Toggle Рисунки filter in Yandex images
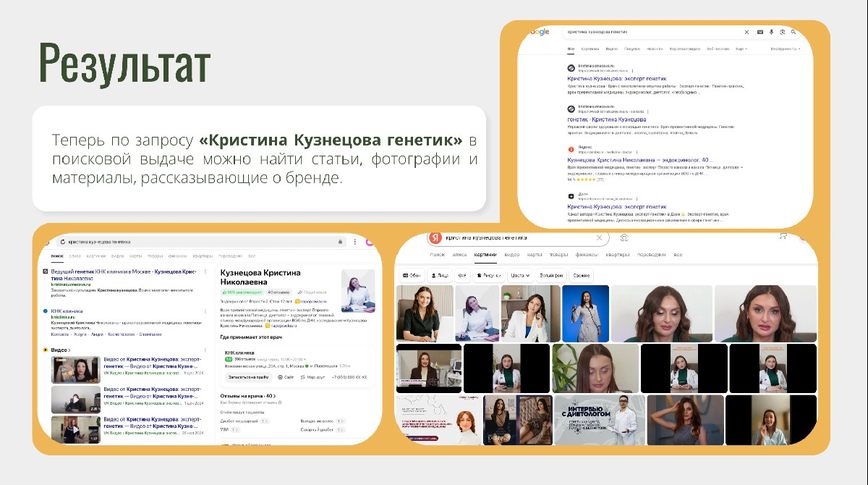 point(488,275)
